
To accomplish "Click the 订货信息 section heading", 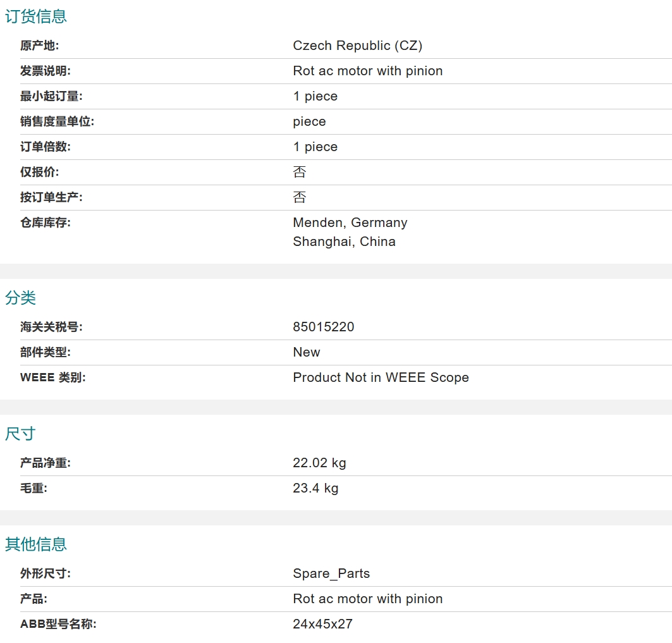I will (36, 16).
